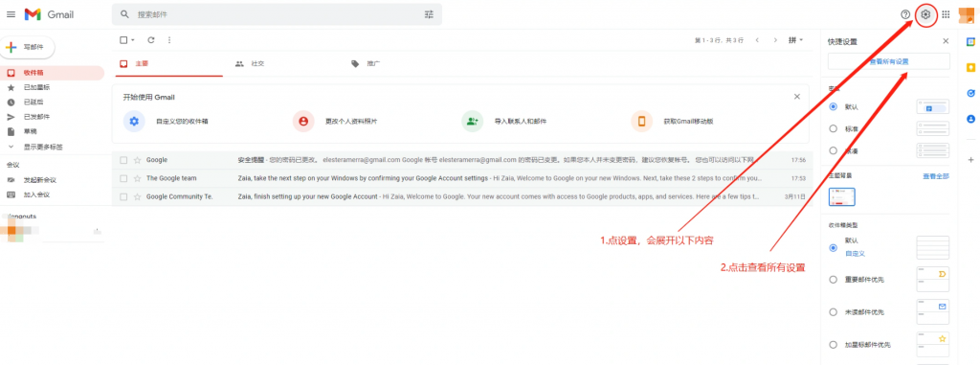Open Google Calendar in the side panel
The height and width of the screenshot is (365, 980).
coord(970,42)
